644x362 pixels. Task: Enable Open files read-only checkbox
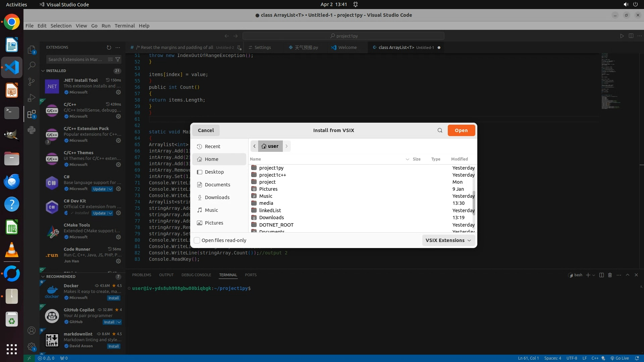[197, 240]
